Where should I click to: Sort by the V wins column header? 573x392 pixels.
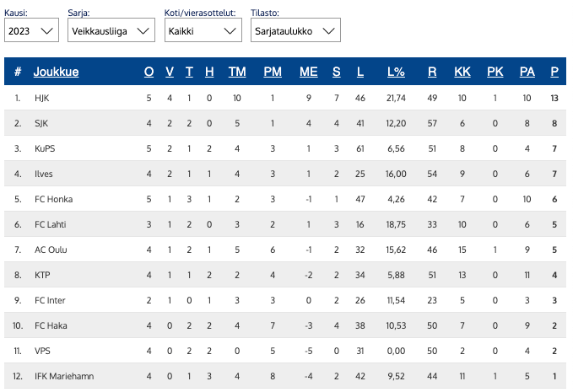170,72
